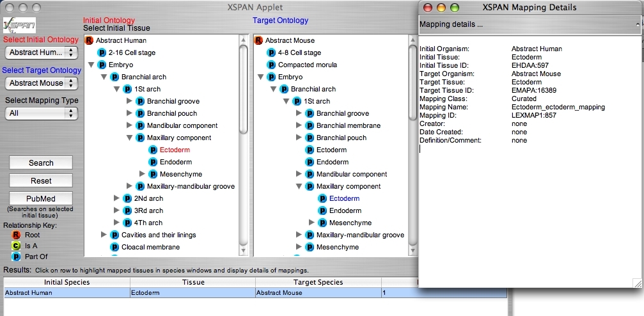Click part-of icon for 3Rd arch

127,210
